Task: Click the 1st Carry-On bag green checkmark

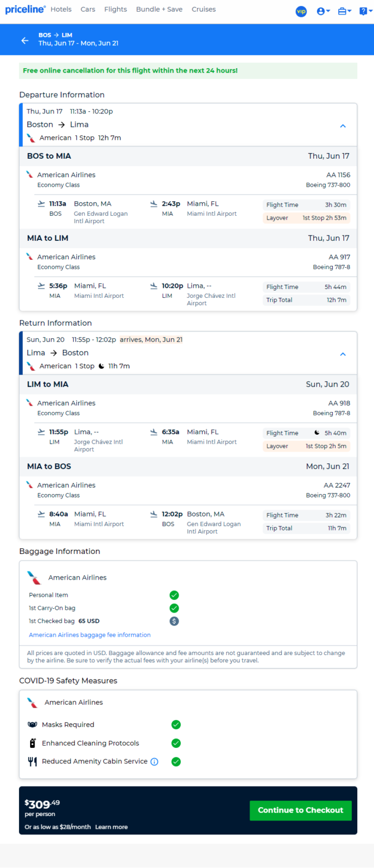Action: click(x=174, y=608)
